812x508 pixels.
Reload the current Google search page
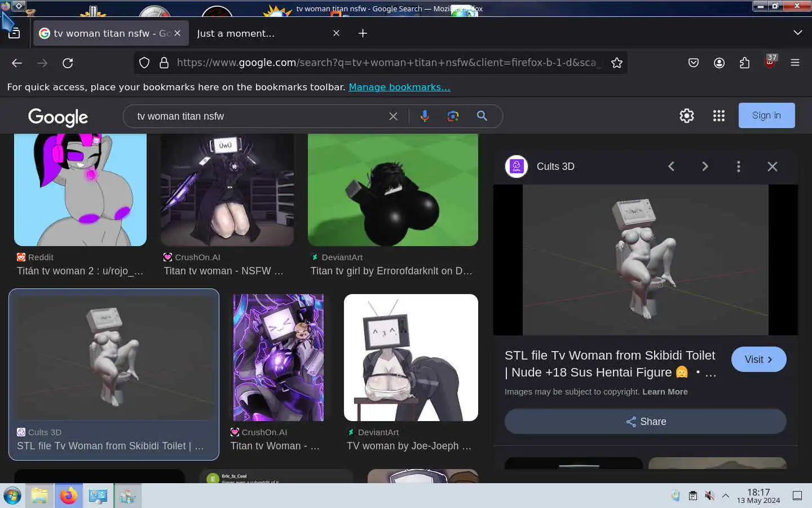click(x=68, y=63)
